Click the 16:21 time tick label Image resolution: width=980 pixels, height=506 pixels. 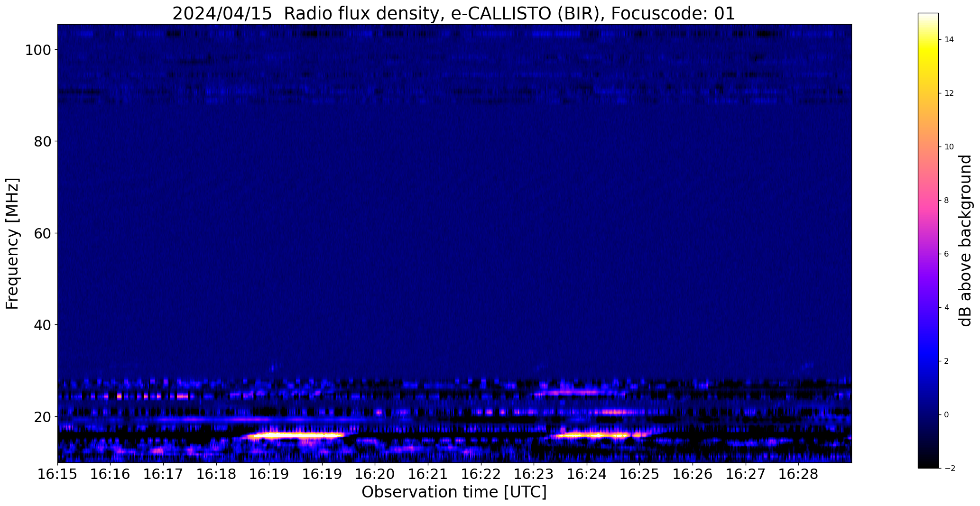428,474
